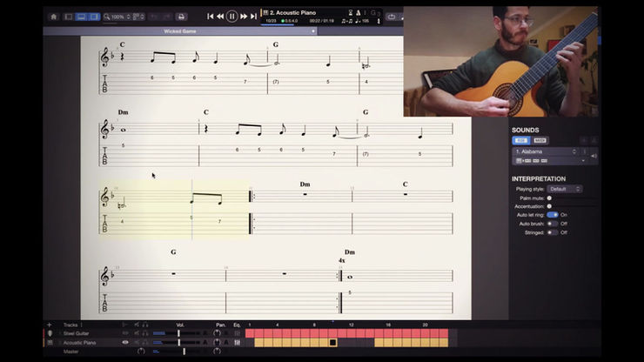Click the Acoustic Piano keyboard icon
This screenshot has width=644, height=362.
coord(50,342)
